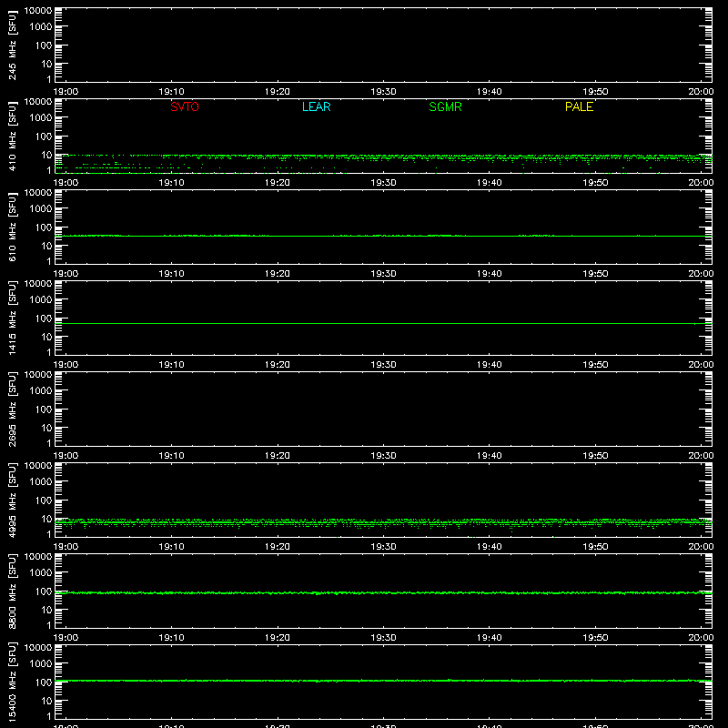This screenshot has height=728, width=728.
Task: Click the 10 tick label on 1415 MHz axis
Action: coord(47,337)
